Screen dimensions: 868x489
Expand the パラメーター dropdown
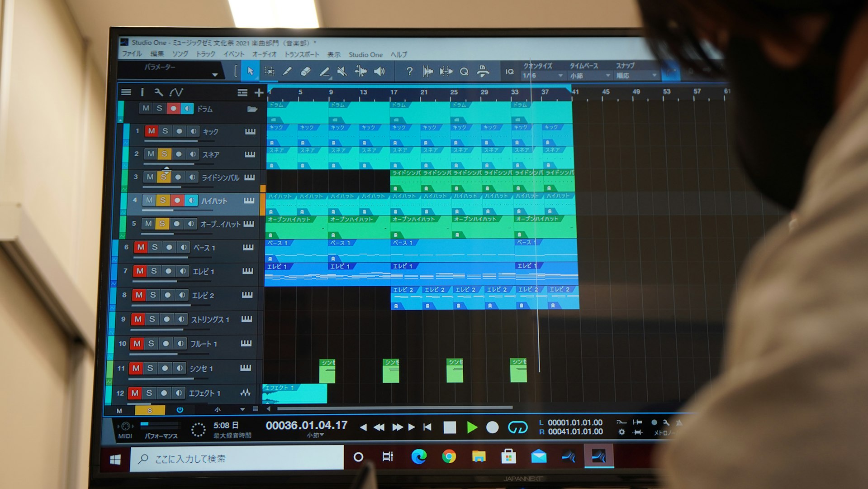[215, 75]
